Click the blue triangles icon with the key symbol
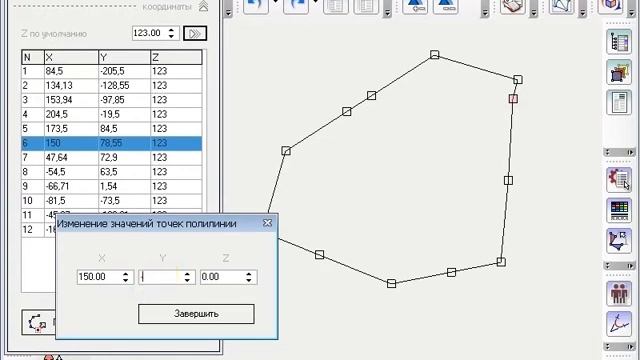The image size is (640, 360). point(415,6)
